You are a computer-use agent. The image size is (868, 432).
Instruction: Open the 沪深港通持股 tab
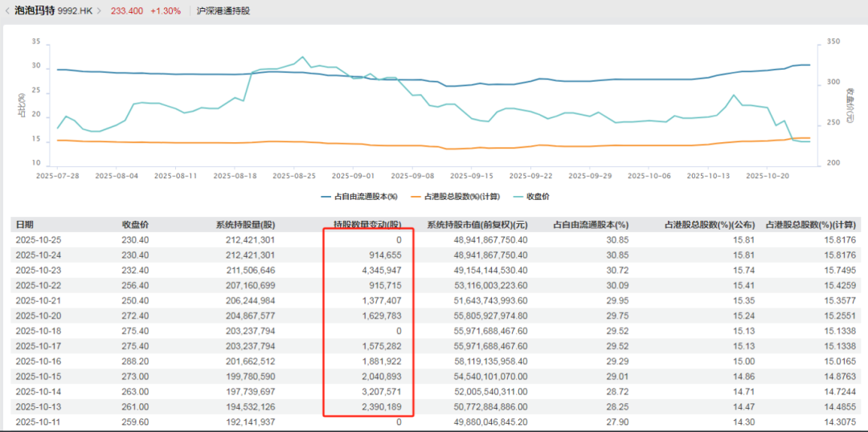(x=223, y=11)
